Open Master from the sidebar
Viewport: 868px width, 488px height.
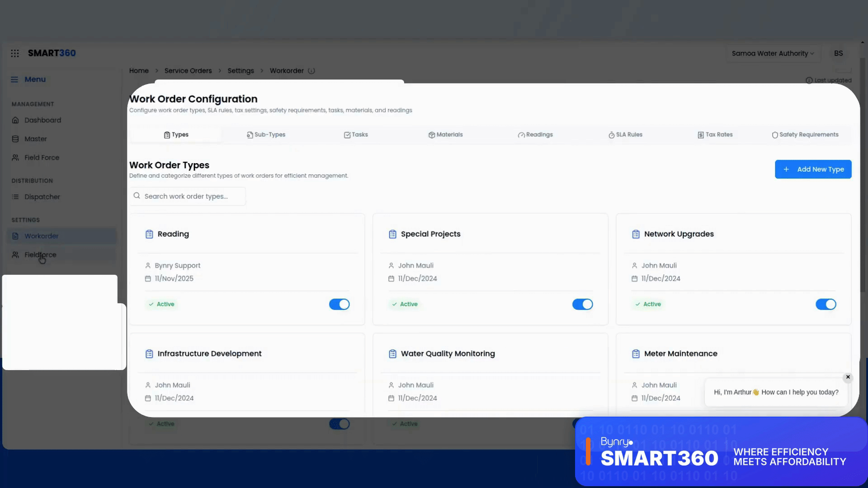pyautogui.click(x=61, y=139)
